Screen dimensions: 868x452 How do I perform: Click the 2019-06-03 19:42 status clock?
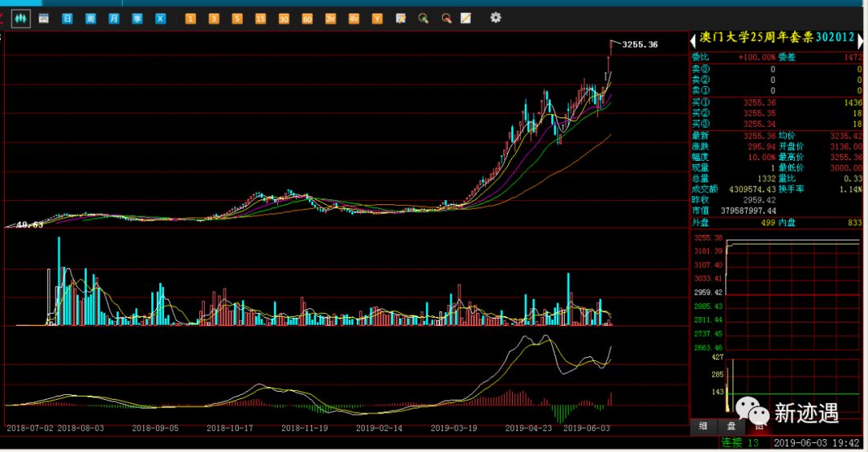817,443
